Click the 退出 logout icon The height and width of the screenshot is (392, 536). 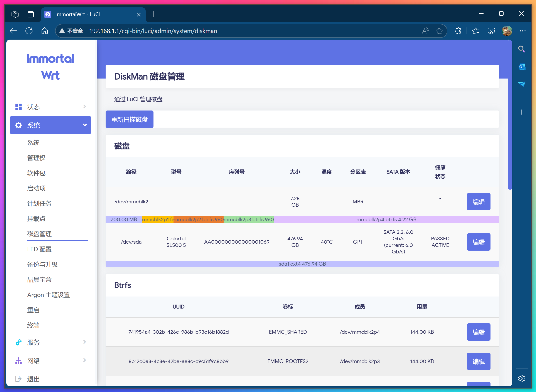[18, 379]
